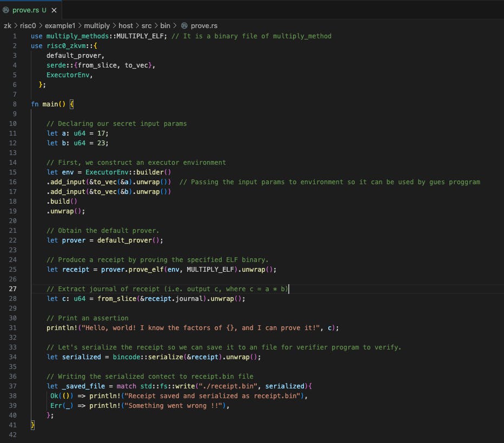The width and height of the screenshot is (504, 443).
Task: Click the closing brace on line 41
Action: click(32, 425)
